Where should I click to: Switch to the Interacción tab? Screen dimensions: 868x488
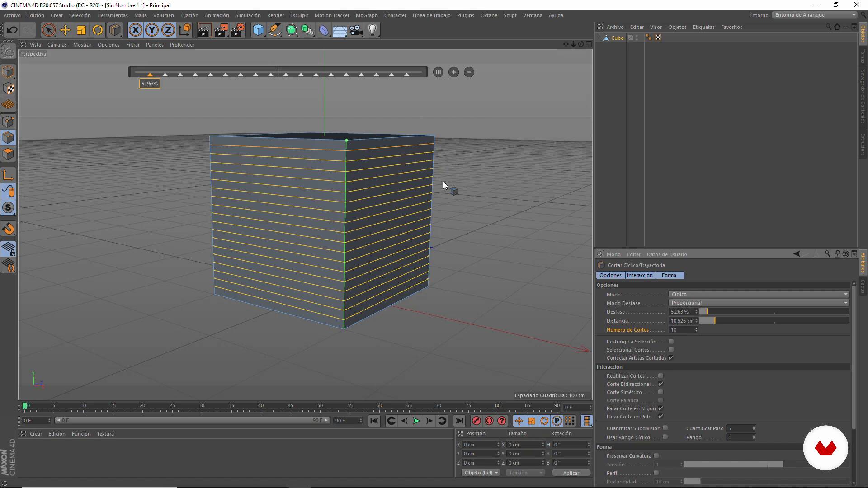639,275
